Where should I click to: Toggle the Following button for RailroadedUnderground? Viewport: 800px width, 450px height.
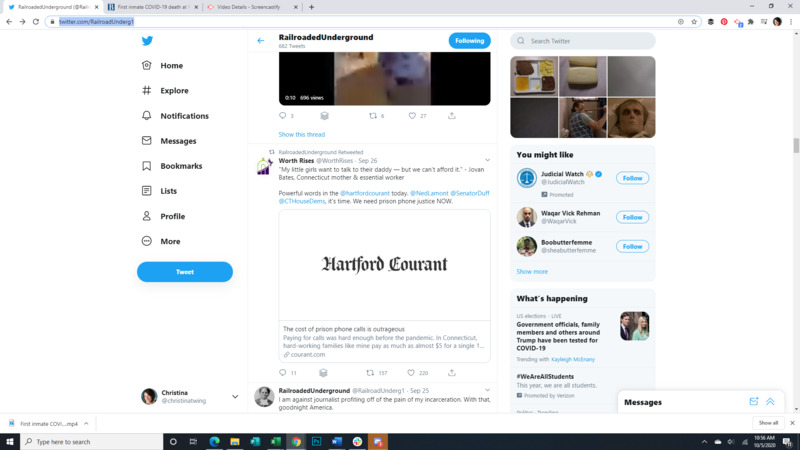coord(469,41)
